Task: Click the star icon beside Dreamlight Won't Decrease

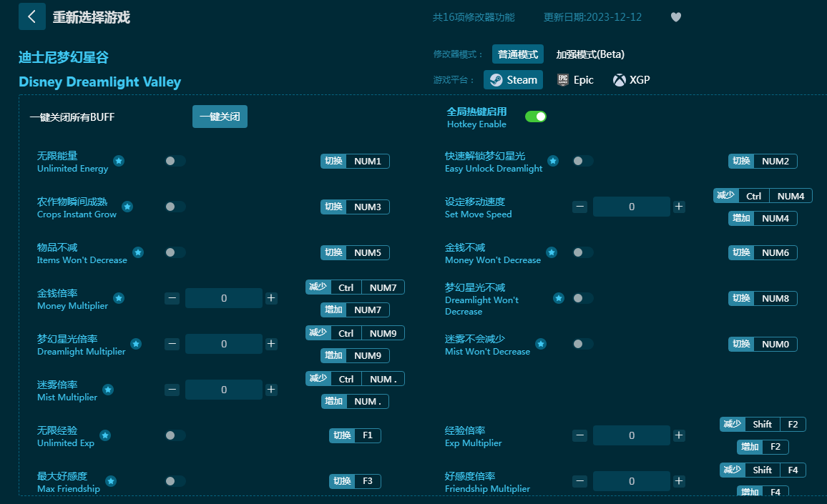Action: 559,298
